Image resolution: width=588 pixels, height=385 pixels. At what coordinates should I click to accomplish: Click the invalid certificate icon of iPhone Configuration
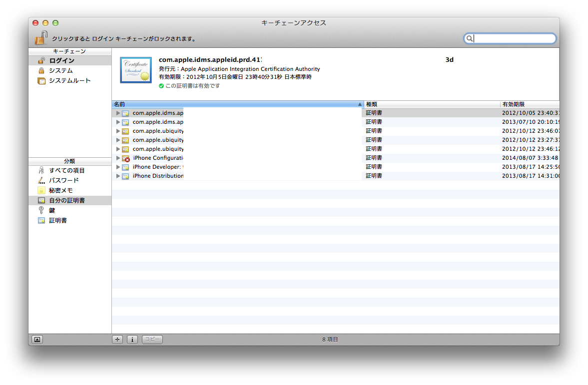pyautogui.click(x=126, y=159)
